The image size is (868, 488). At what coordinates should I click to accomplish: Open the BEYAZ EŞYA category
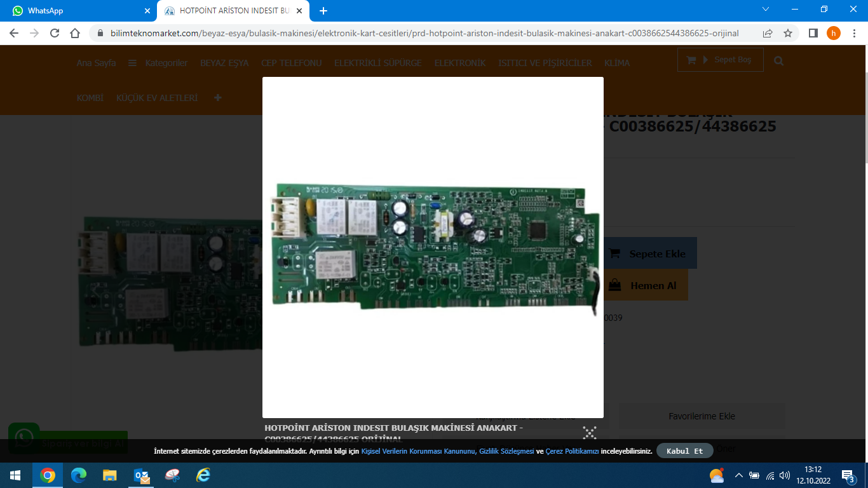pos(224,63)
